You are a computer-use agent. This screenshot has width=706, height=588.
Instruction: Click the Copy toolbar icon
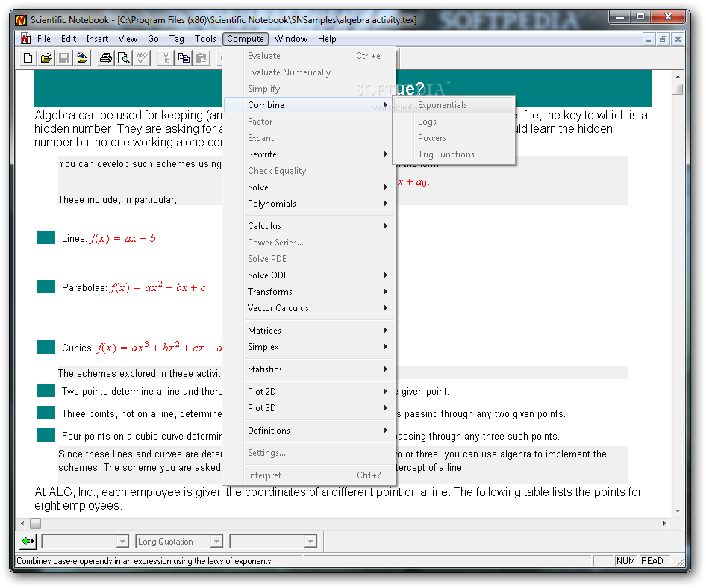coord(184,58)
